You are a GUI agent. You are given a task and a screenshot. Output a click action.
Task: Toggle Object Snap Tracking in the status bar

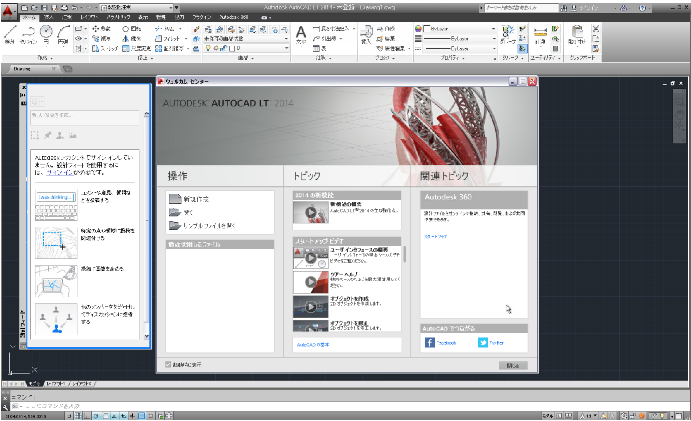click(x=114, y=415)
